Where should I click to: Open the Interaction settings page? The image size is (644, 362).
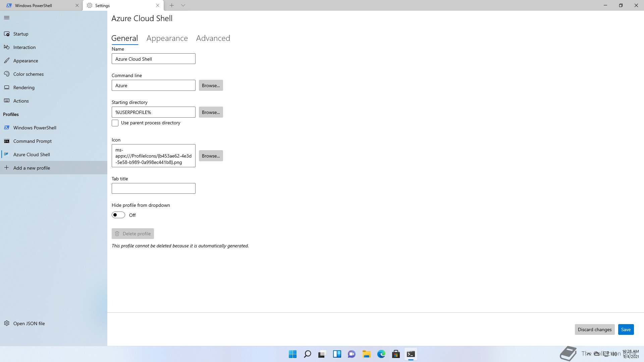(24, 47)
